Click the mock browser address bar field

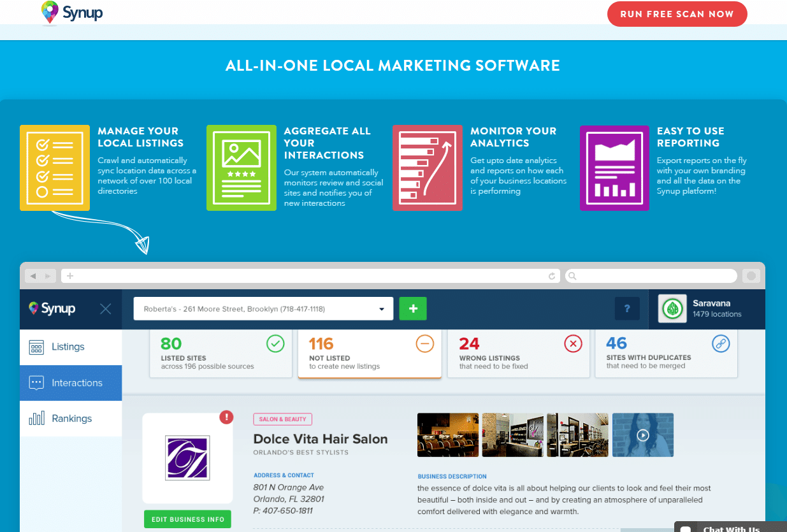pos(311,276)
